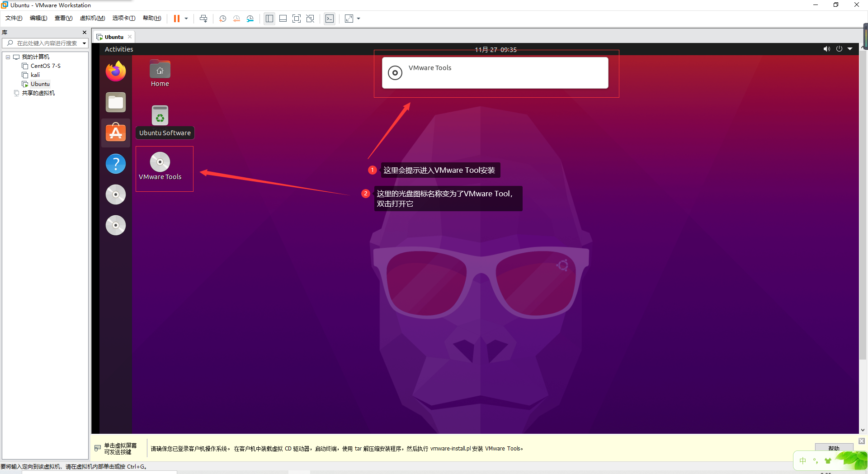The image size is (868, 474).
Task: Open the 选项卡(T) menu
Action: point(124,18)
